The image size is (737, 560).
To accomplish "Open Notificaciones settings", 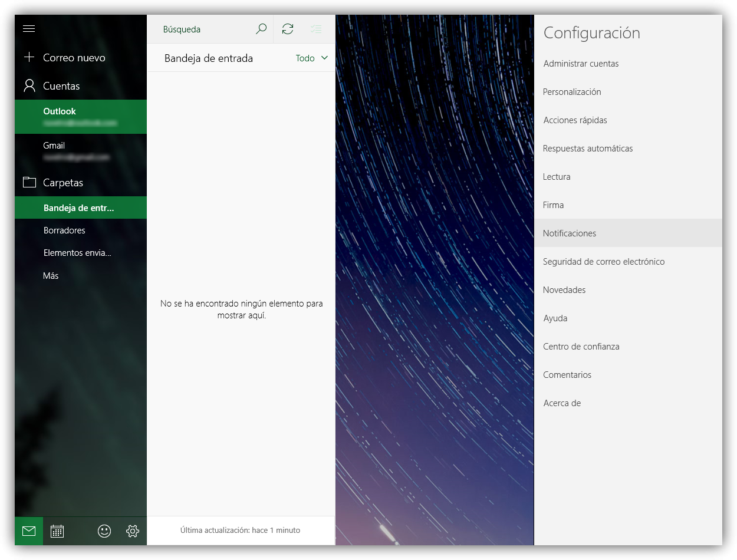I will coord(628,233).
